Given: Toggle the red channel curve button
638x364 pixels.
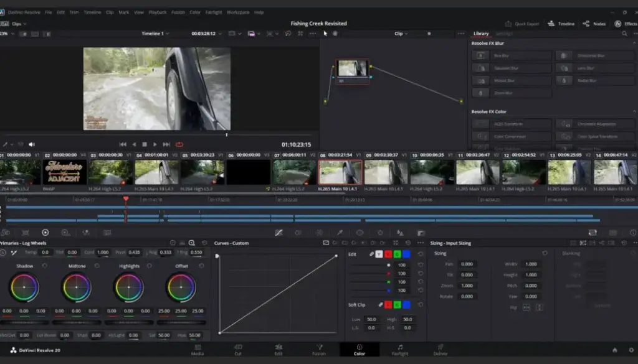Looking at the screenshot, I should (x=388, y=254).
